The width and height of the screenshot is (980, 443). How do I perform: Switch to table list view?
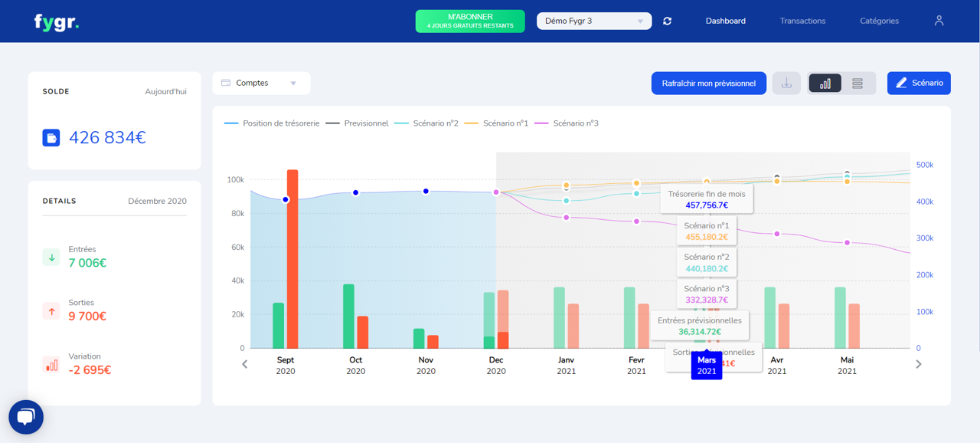pos(857,83)
